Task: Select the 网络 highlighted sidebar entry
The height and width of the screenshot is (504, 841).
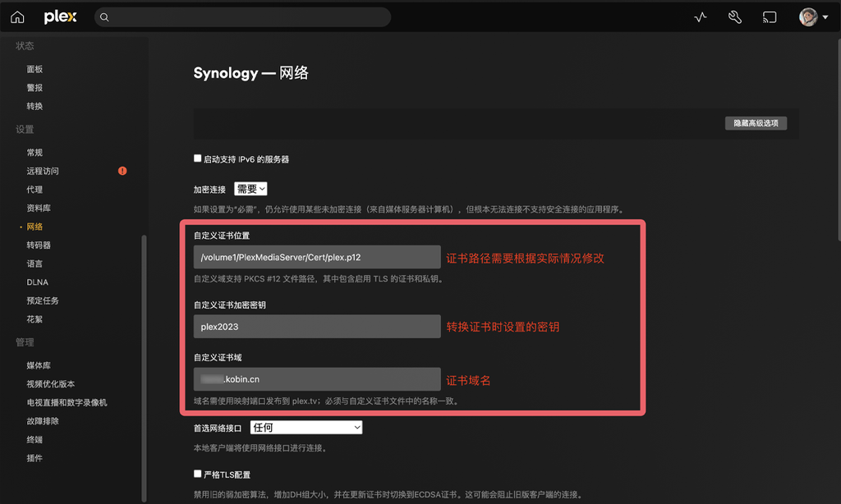Action: coord(36,227)
